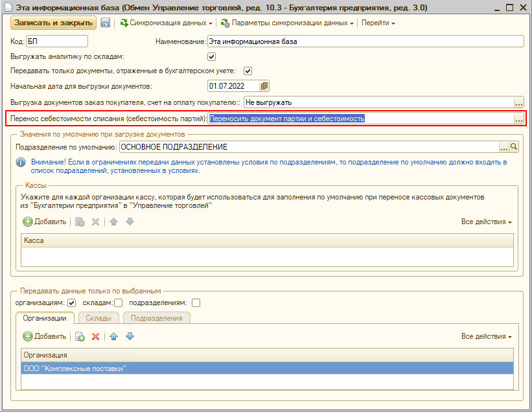Enable the складам filter checkbox
The height and width of the screenshot is (412, 532).
coord(118,303)
